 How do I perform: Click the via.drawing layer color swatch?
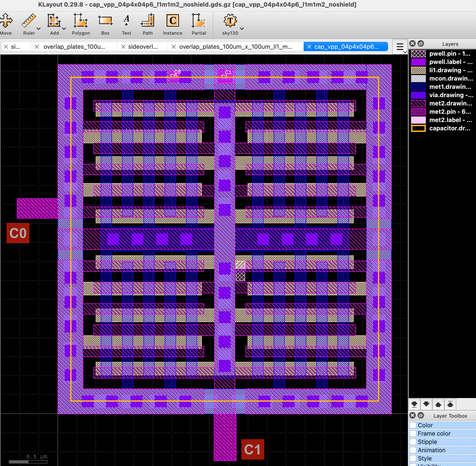[418, 95]
